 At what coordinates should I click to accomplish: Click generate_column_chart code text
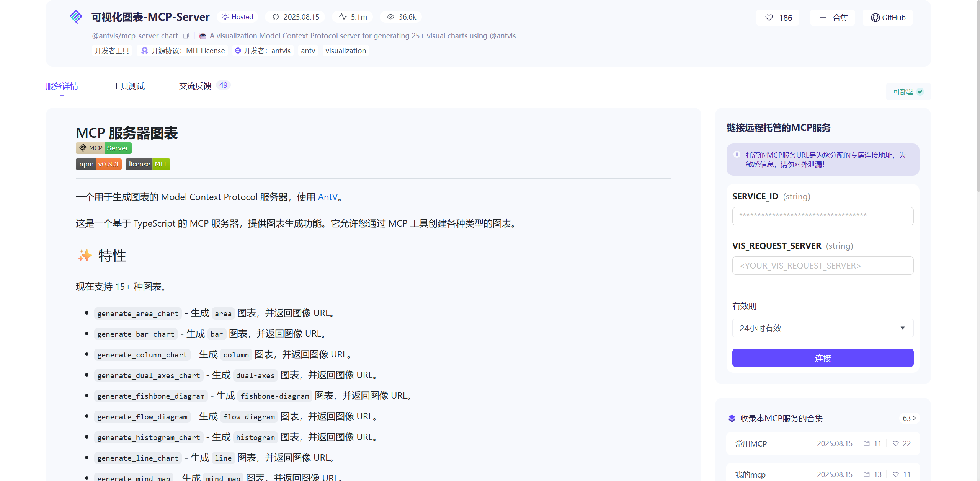pos(142,355)
